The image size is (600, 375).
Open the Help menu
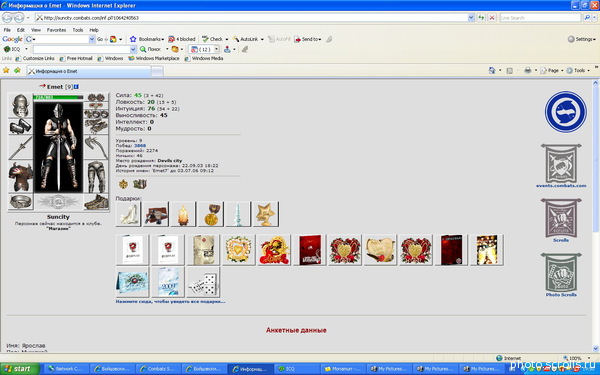tap(94, 30)
